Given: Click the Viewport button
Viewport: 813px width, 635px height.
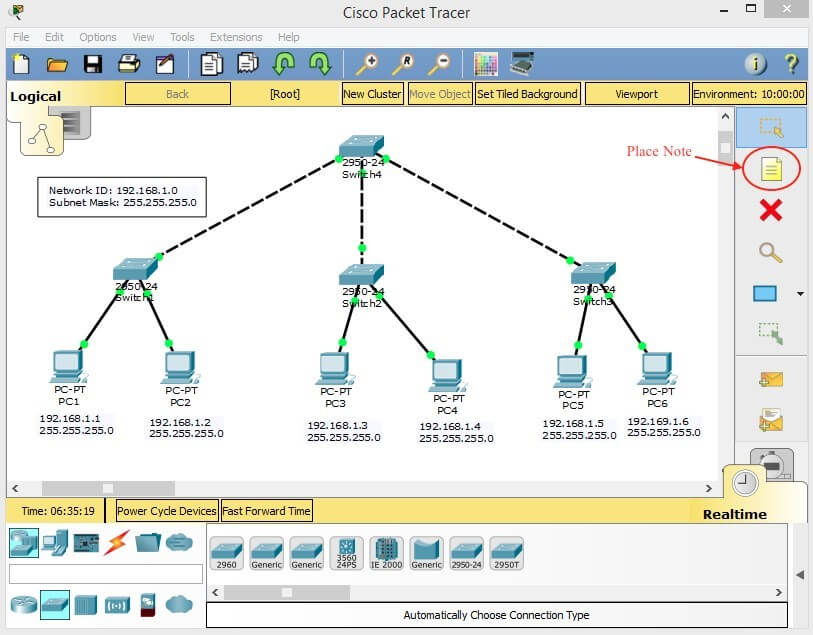Looking at the screenshot, I should (x=636, y=94).
